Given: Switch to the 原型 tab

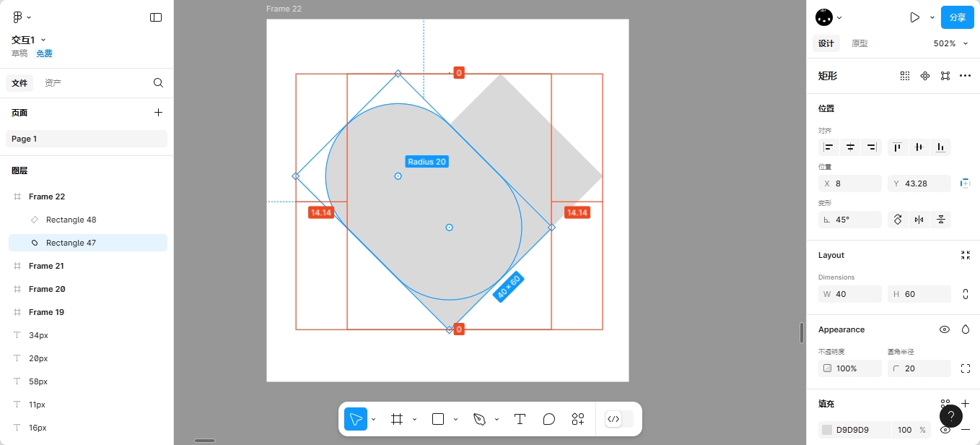Looking at the screenshot, I should 859,43.
